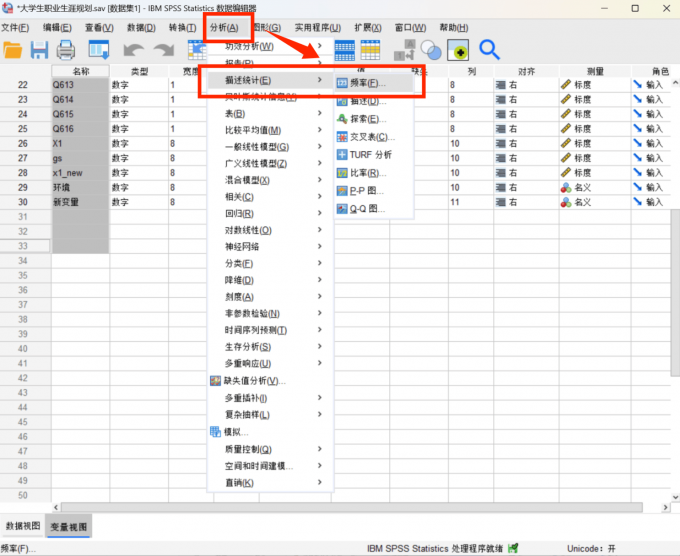Open the 文件(F) menu
Image resolution: width=680 pixels, height=556 pixels.
(x=15, y=28)
